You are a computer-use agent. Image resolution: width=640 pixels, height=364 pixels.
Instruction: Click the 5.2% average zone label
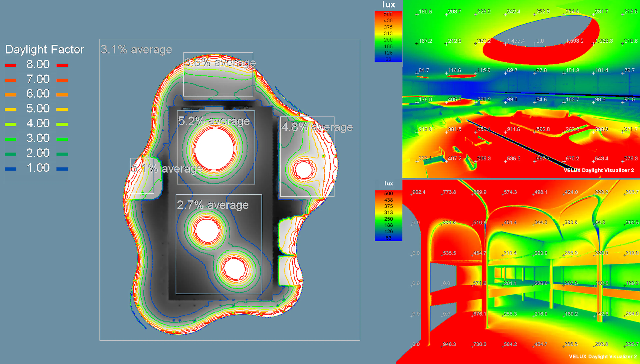[x=214, y=121]
